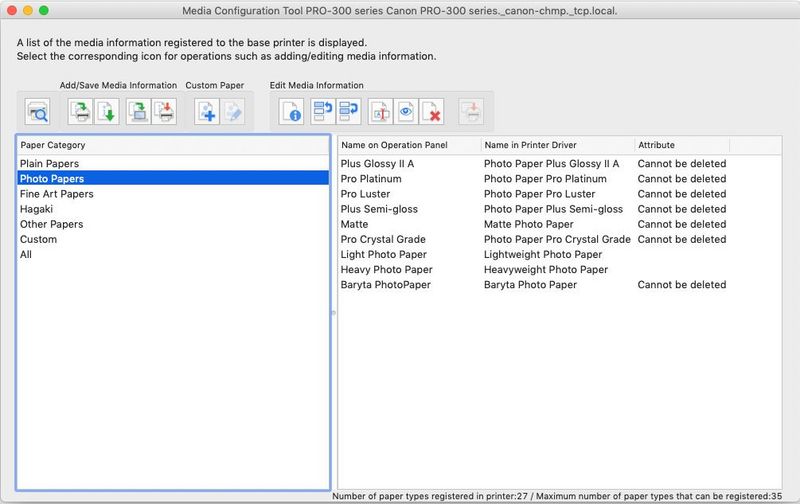This screenshot has height=504, width=800.
Task: Select the Pro Luster media row
Action: (560, 194)
